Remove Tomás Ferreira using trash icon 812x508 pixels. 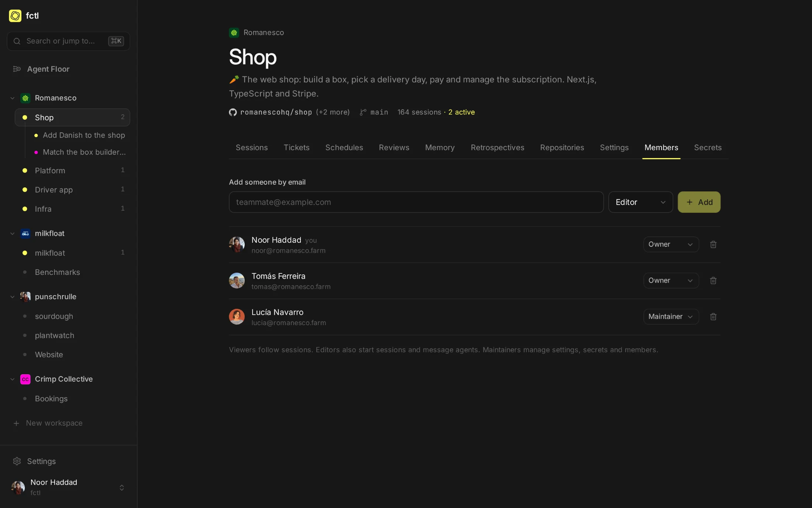[713, 280]
